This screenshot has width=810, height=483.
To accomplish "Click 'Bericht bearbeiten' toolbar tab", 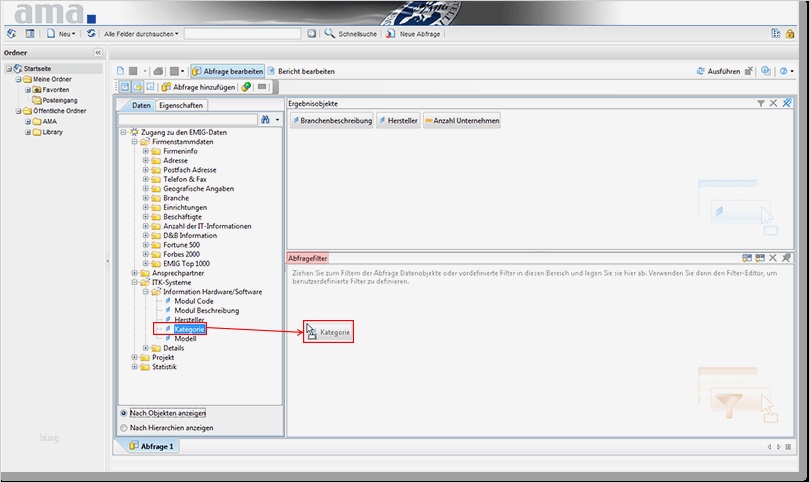I will (301, 71).
